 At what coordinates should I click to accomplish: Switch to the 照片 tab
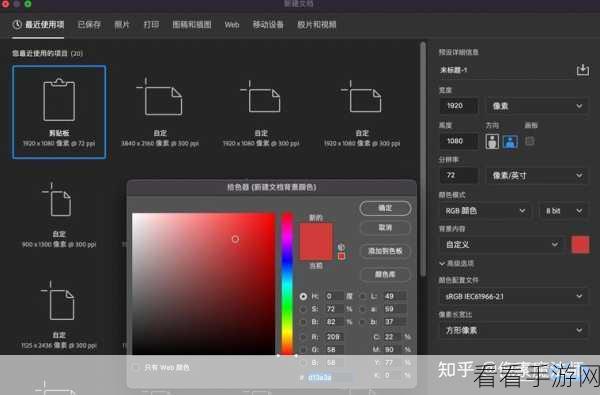(x=122, y=25)
